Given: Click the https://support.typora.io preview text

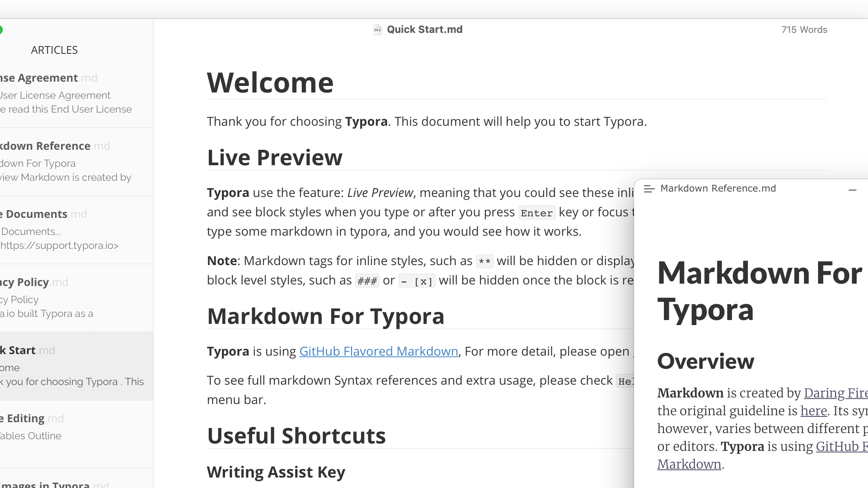Looking at the screenshot, I should point(59,246).
